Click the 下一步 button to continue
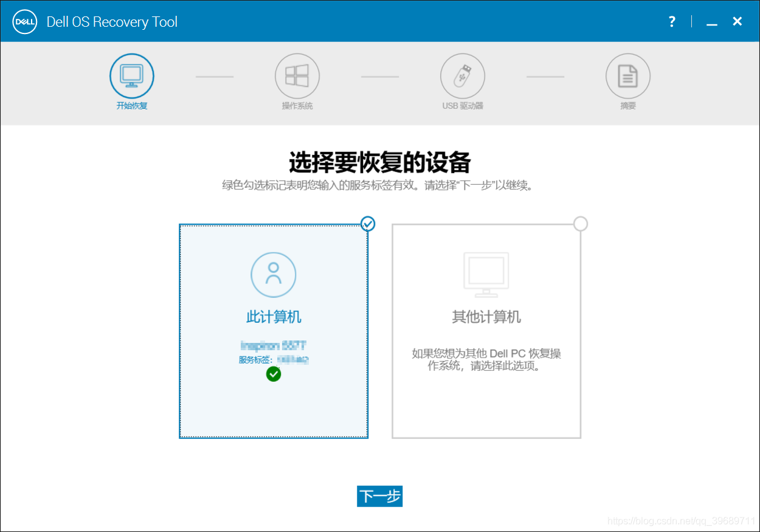Image resolution: width=760 pixels, height=532 pixels. (379, 496)
